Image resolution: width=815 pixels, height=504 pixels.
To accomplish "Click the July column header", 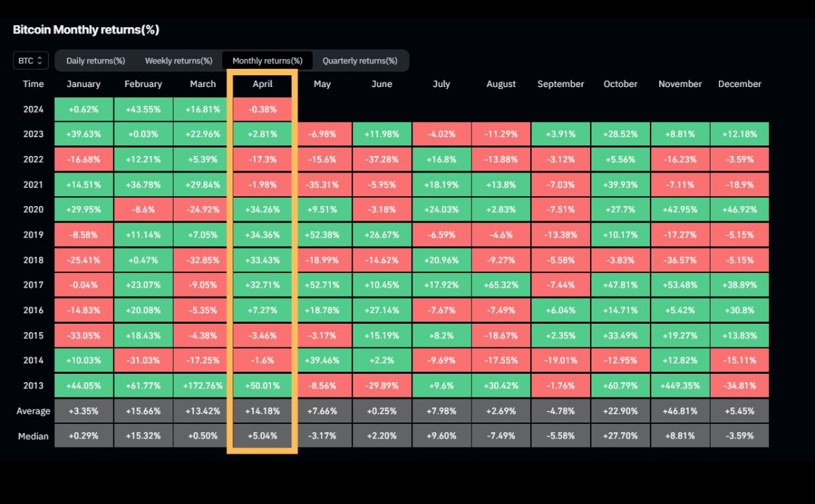I will (442, 84).
